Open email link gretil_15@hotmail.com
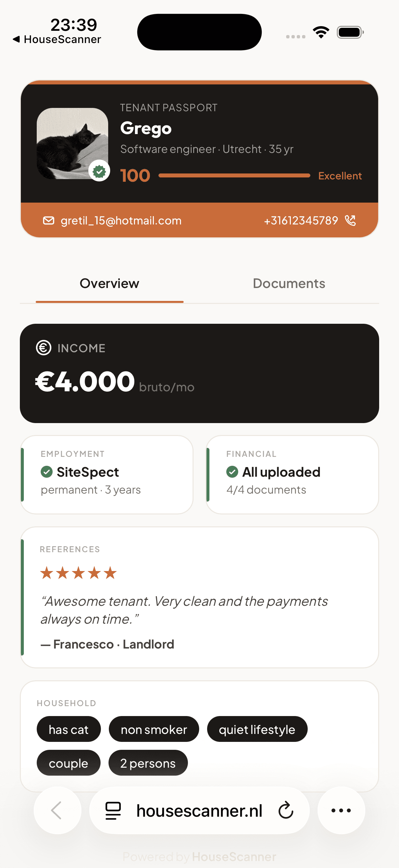 (x=121, y=220)
